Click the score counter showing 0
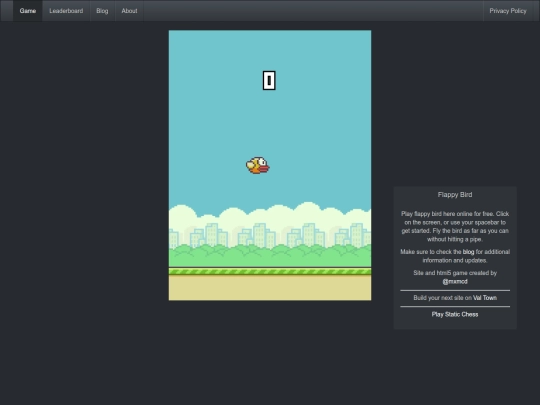540x405 pixels. [x=269, y=81]
